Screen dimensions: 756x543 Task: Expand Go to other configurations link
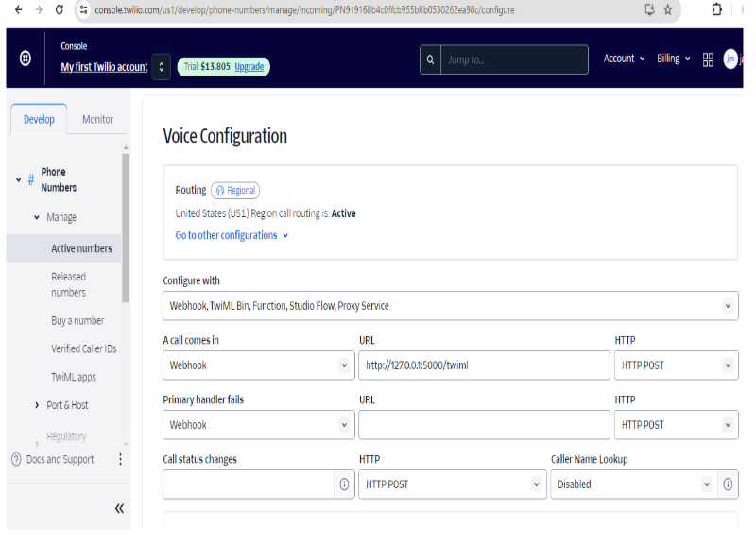[x=232, y=235]
